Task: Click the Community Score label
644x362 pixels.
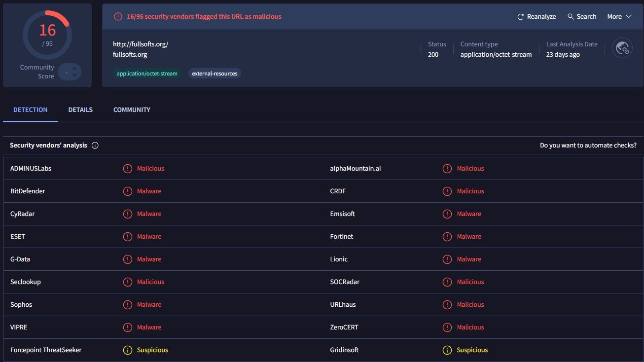Action: click(37, 72)
